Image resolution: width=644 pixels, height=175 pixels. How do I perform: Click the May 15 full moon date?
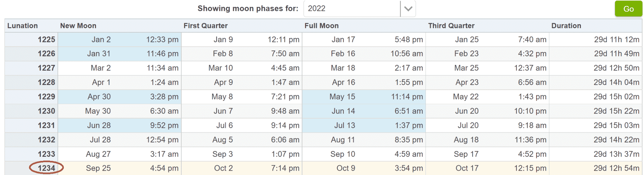coord(342,97)
